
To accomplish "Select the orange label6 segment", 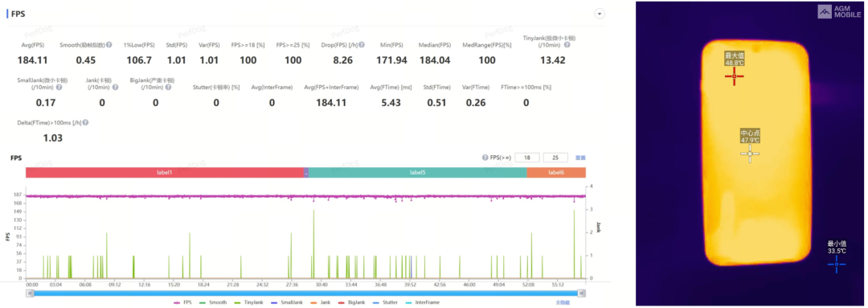I will [556, 172].
